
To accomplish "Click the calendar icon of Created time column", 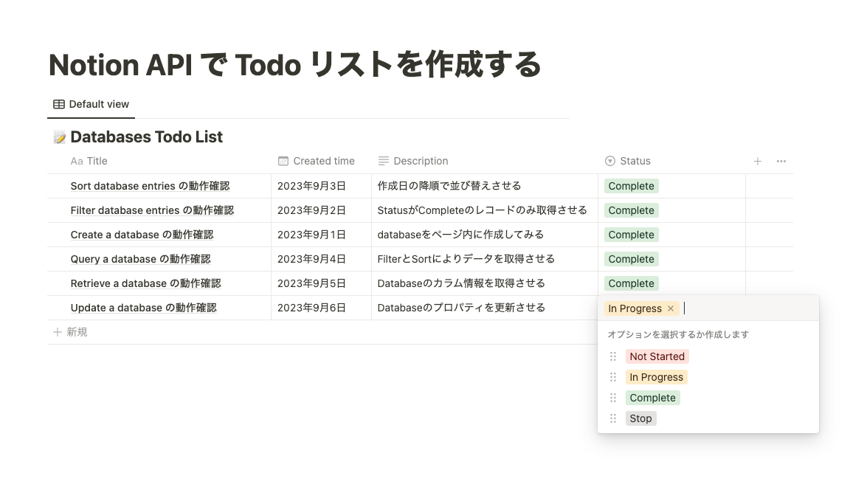I will point(283,162).
